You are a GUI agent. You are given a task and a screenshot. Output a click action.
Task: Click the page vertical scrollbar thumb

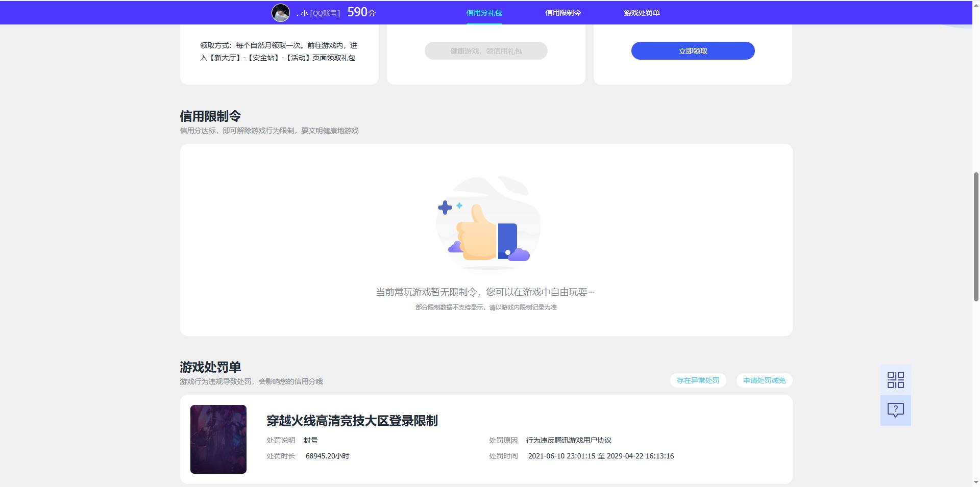tap(976, 237)
